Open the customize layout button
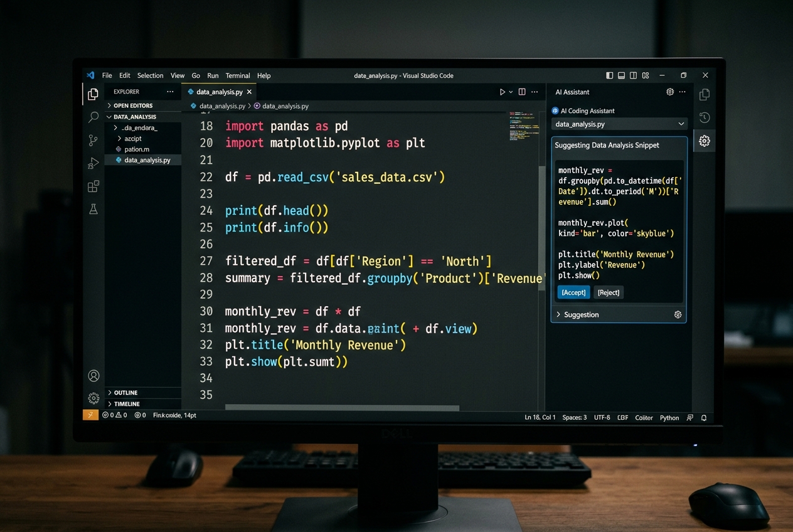This screenshot has width=793, height=532. [x=646, y=75]
